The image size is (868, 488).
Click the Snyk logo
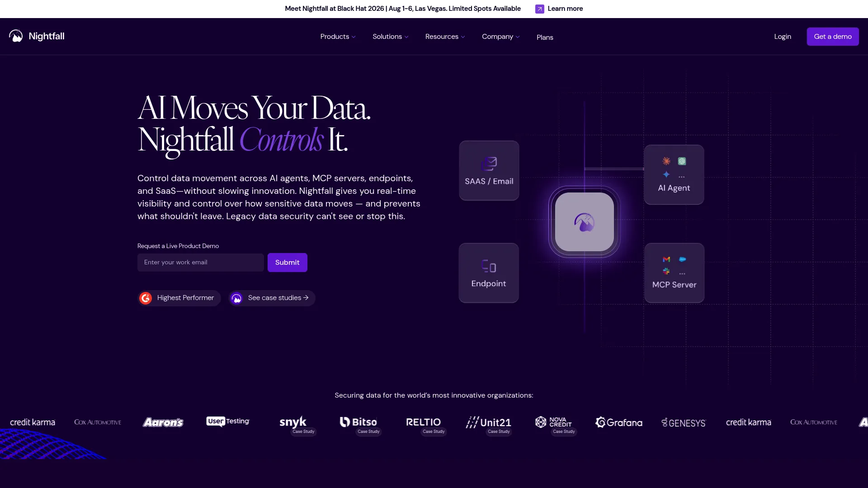tap(293, 422)
